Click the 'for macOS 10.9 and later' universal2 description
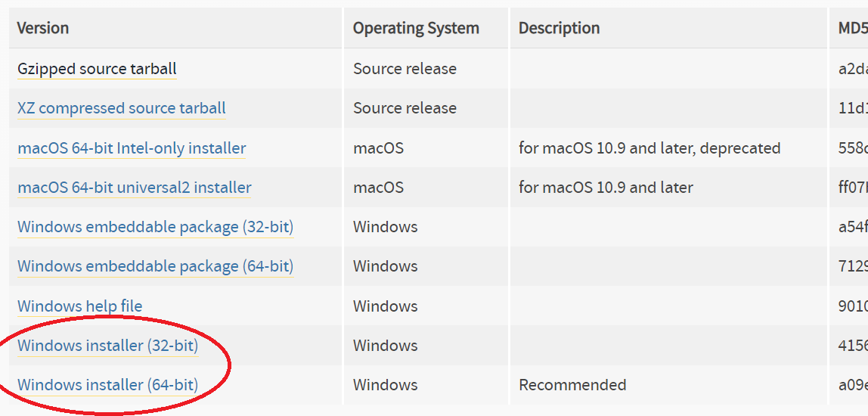Screen dimensions: 868x416 point(606,188)
